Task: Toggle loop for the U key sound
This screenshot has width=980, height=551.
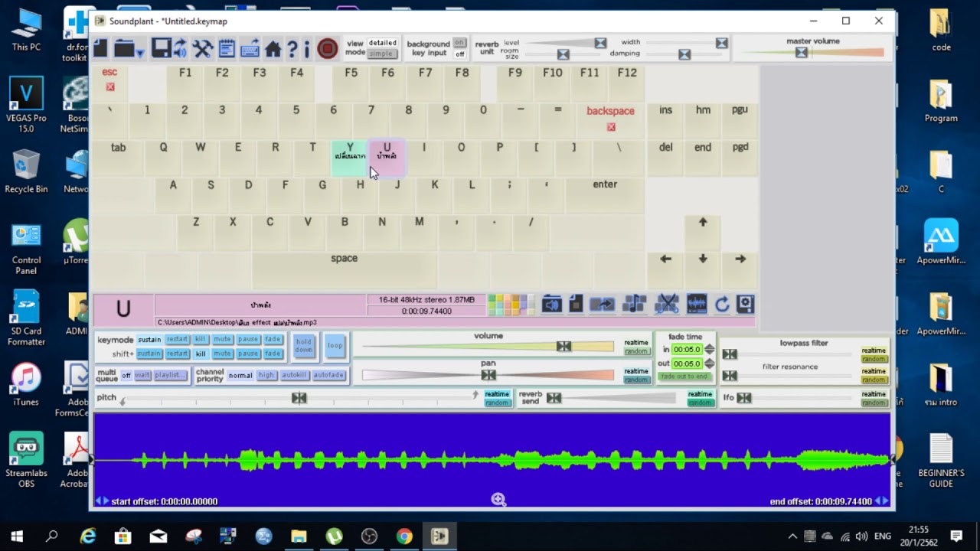Action: pos(335,346)
